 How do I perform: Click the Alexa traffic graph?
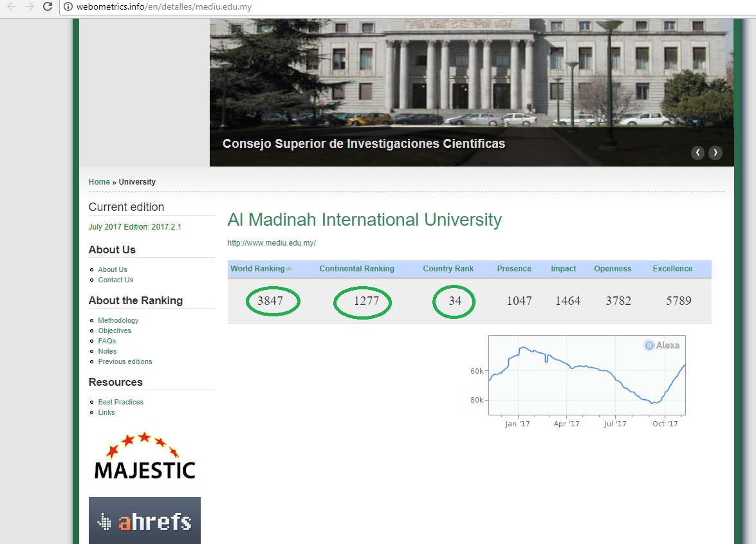click(x=586, y=376)
